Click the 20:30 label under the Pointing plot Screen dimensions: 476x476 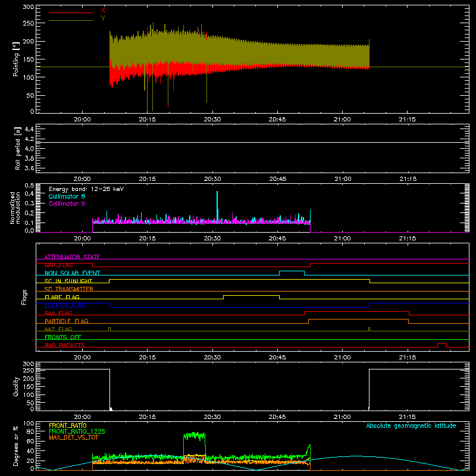point(212,120)
